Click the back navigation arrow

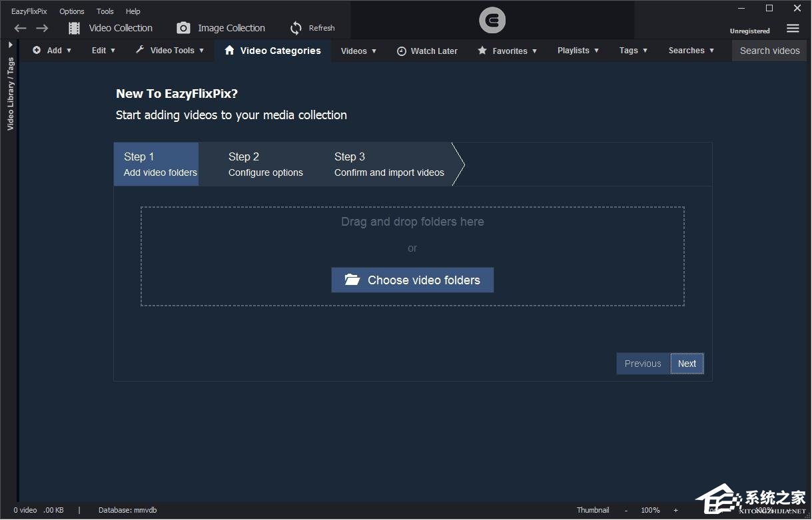[21, 28]
